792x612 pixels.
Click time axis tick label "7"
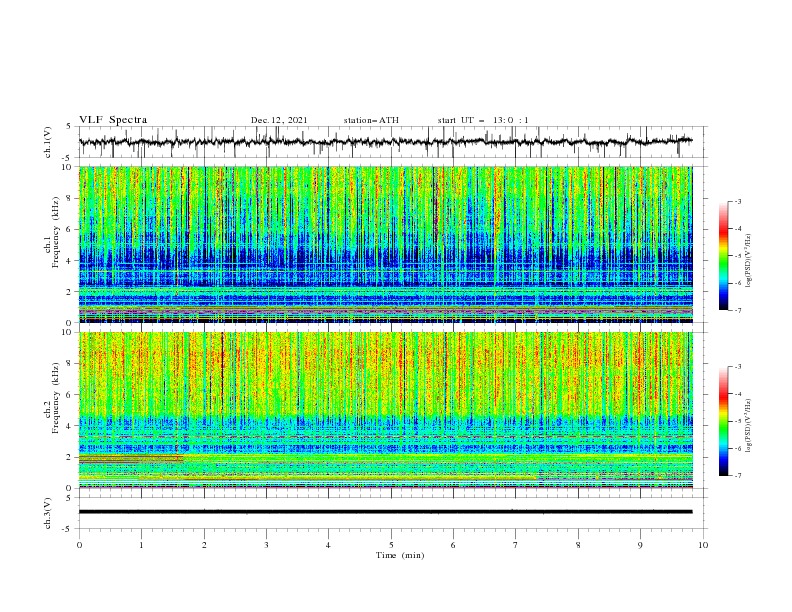coord(516,545)
